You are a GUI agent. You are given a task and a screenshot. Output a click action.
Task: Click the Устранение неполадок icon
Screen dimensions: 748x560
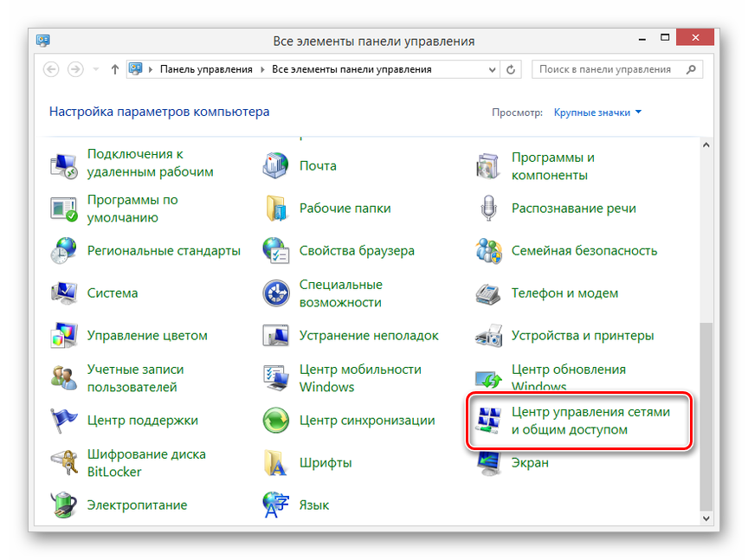coord(275,335)
